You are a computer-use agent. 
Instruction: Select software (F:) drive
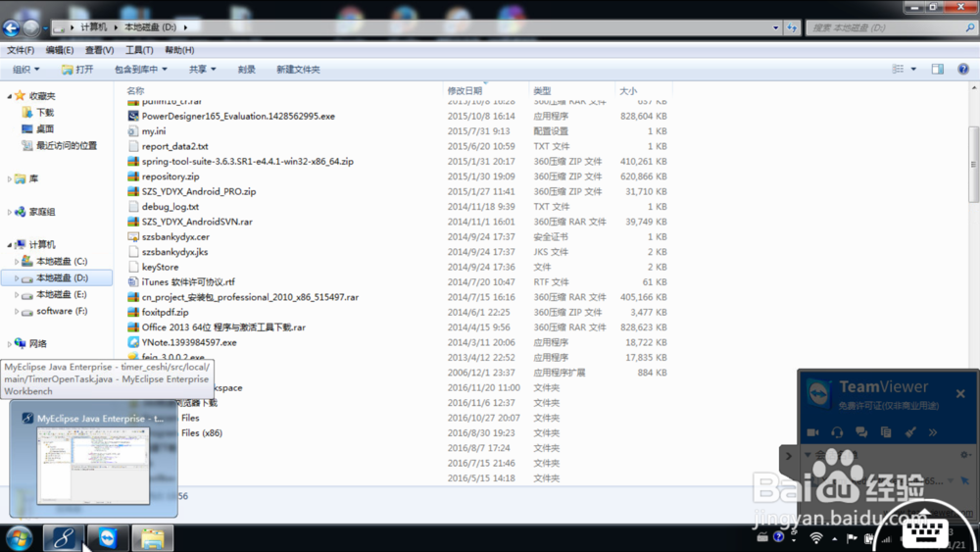(x=62, y=311)
